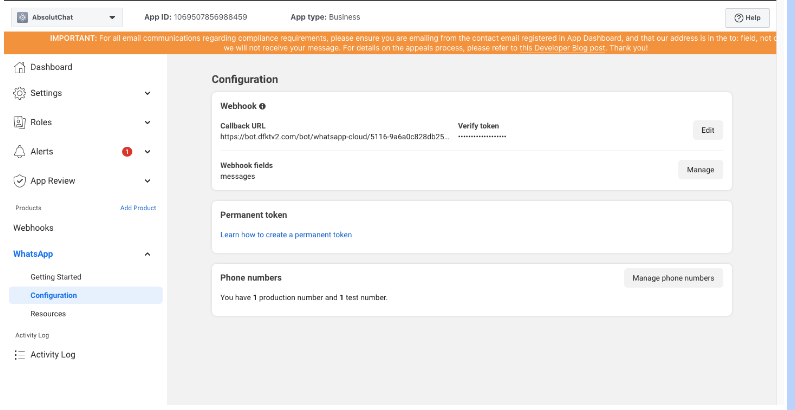The image size is (795, 410).
Task: Click the Webhook info icon
Action: (x=262, y=106)
